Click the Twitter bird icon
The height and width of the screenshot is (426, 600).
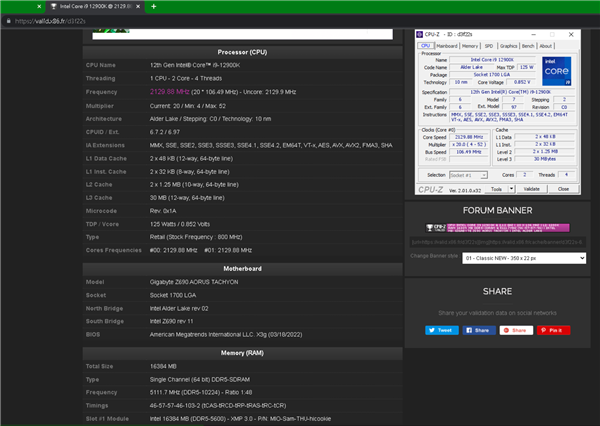[432, 330]
